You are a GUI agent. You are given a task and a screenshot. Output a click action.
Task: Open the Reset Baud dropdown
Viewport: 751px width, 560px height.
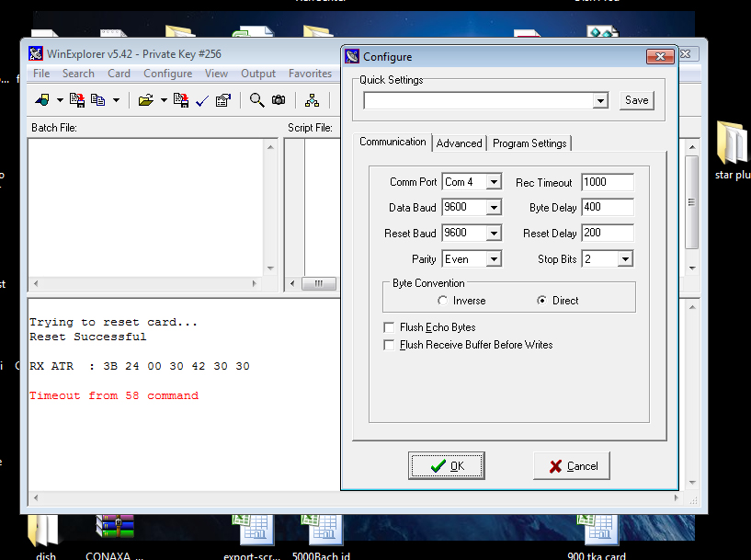[494, 234]
